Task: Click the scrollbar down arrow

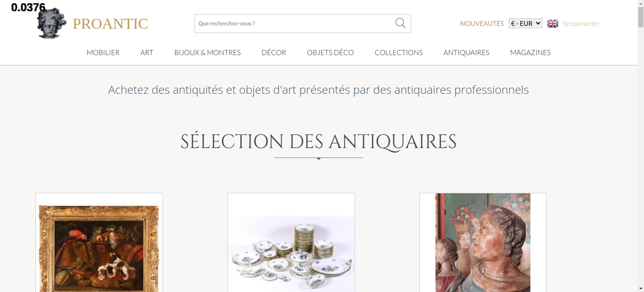Action: pyautogui.click(x=641, y=288)
